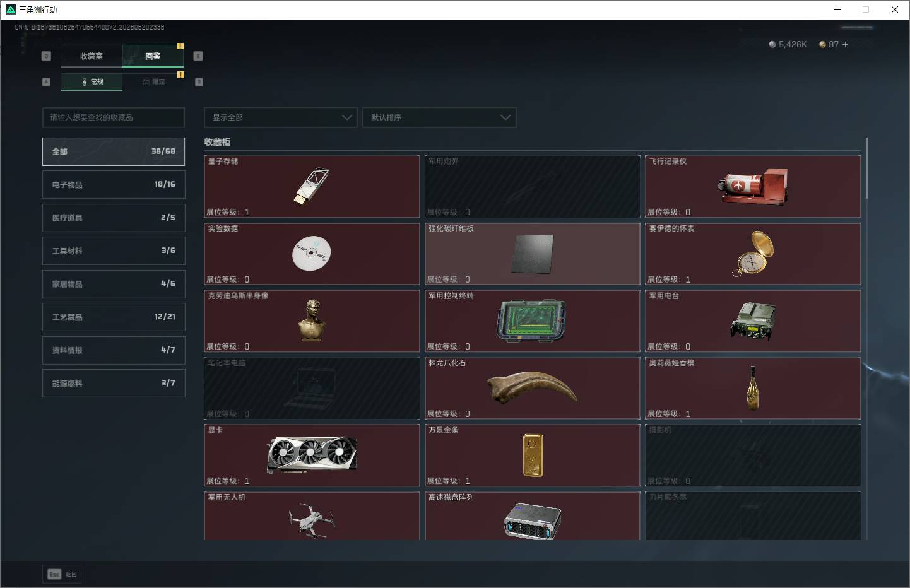This screenshot has width=910, height=588.
Task: Select the 万足金条 gold bar
Action: point(533,456)
